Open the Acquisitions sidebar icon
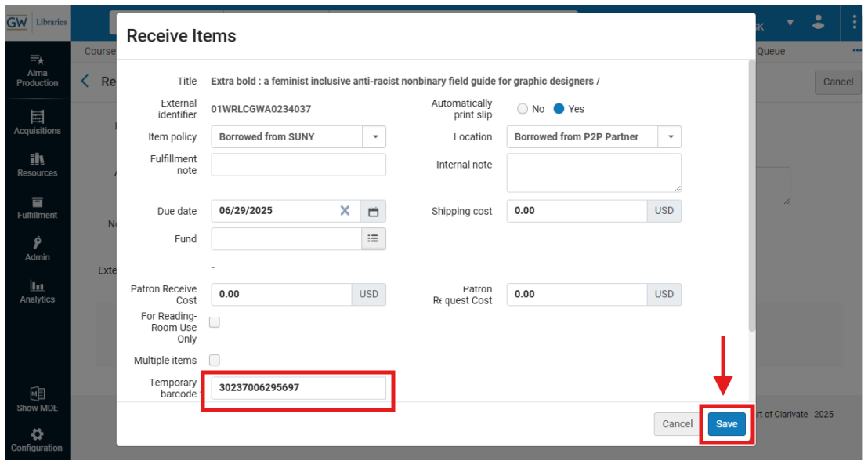 [x=37, y=122]
